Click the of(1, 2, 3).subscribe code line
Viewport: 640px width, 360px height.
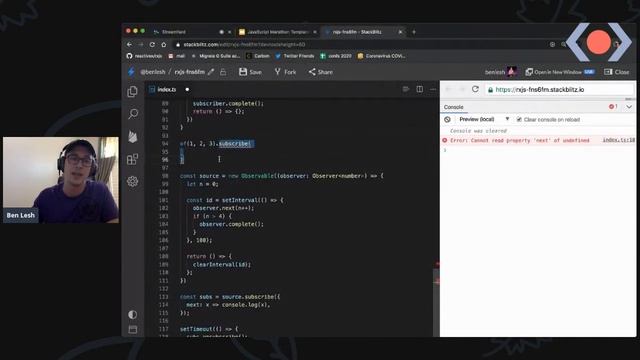(216, 144)
